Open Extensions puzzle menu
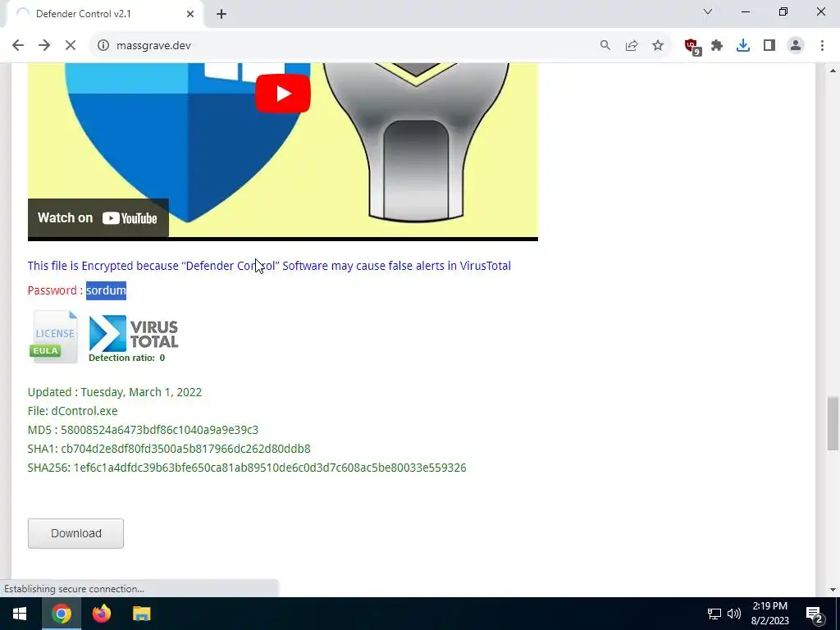The width and height of the screenshot is (840, 630). coord(717,46)
